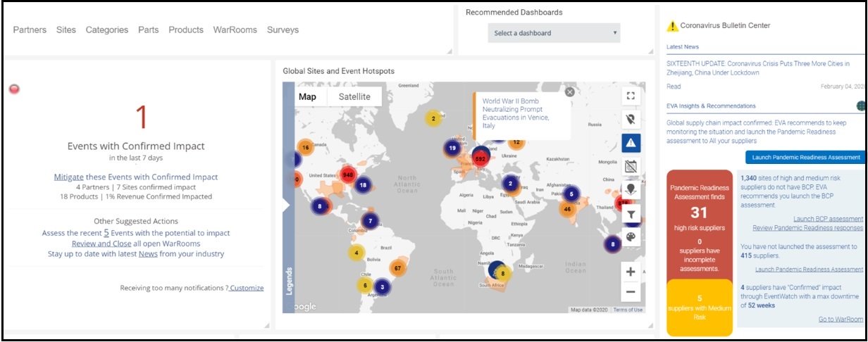This screenshot has height=342, width=868.
Task: Open the Select a dashboard dropdown
Action: [554, 33]
